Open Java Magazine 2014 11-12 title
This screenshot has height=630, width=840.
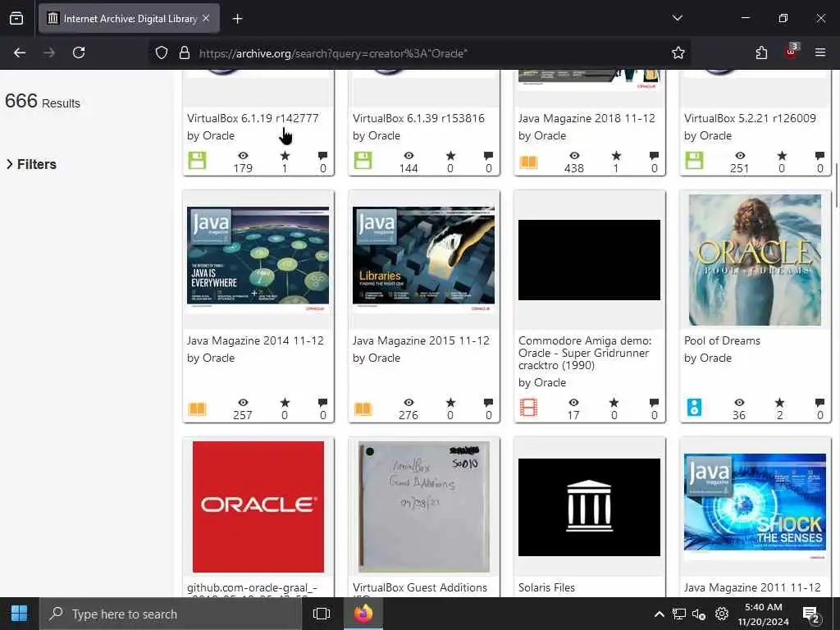(x=255, y=340)
